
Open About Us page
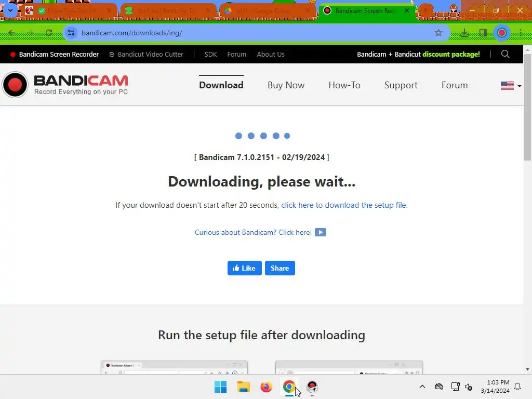pos(271,54)
